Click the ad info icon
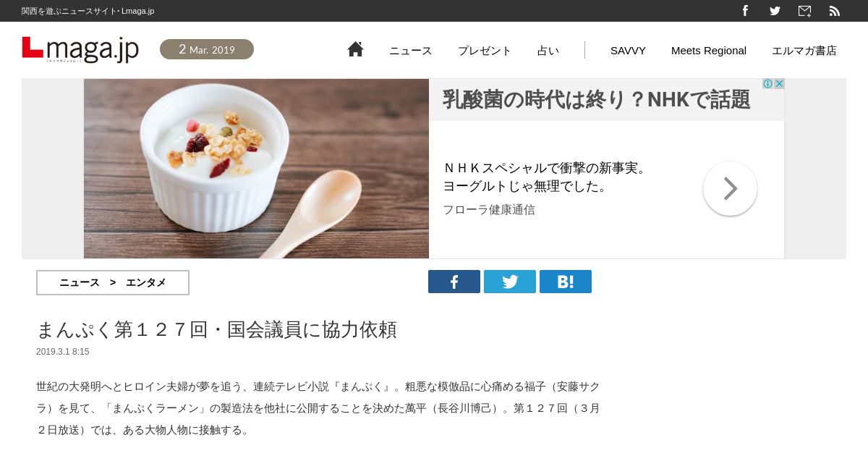 [767, 84]
